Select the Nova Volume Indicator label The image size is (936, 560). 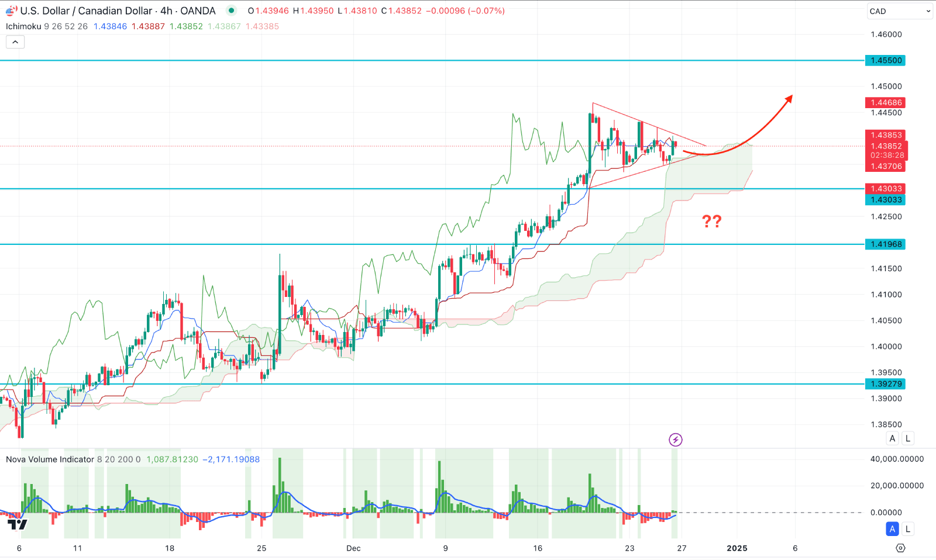click(x=73, y=459)
